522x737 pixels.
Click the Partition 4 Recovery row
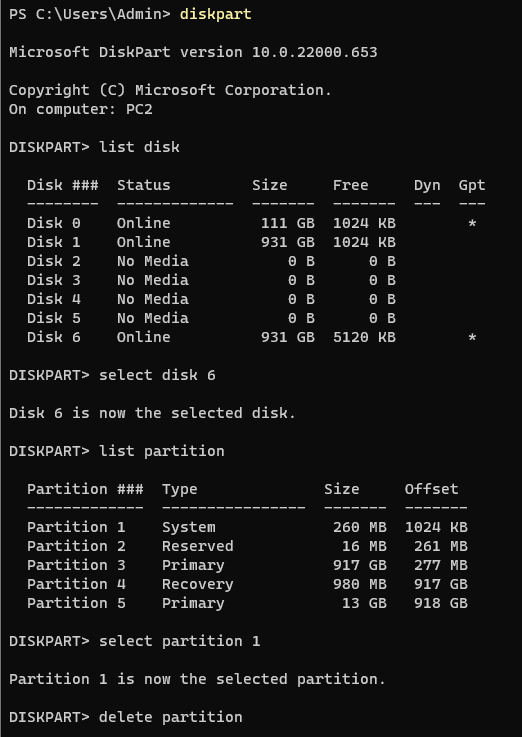click(247, 584)
